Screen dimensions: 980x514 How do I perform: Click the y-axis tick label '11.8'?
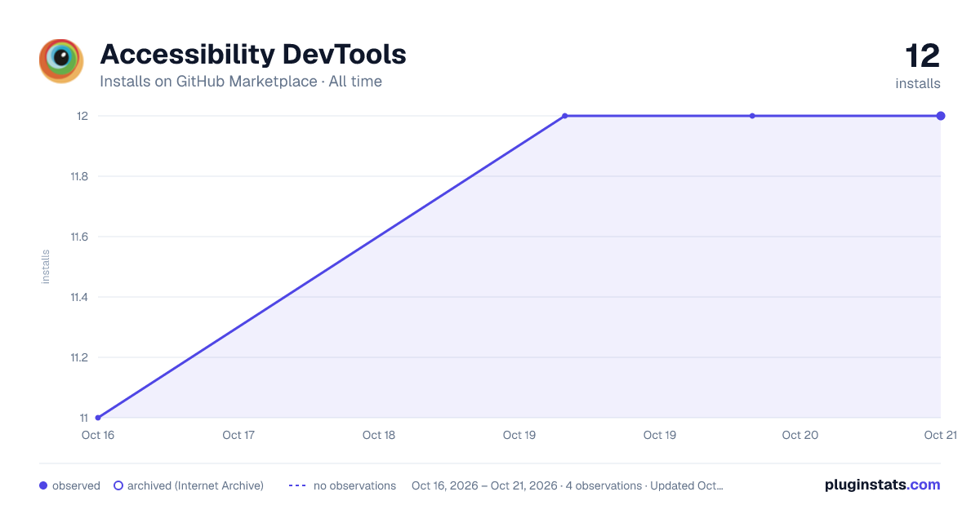(79, 176)
